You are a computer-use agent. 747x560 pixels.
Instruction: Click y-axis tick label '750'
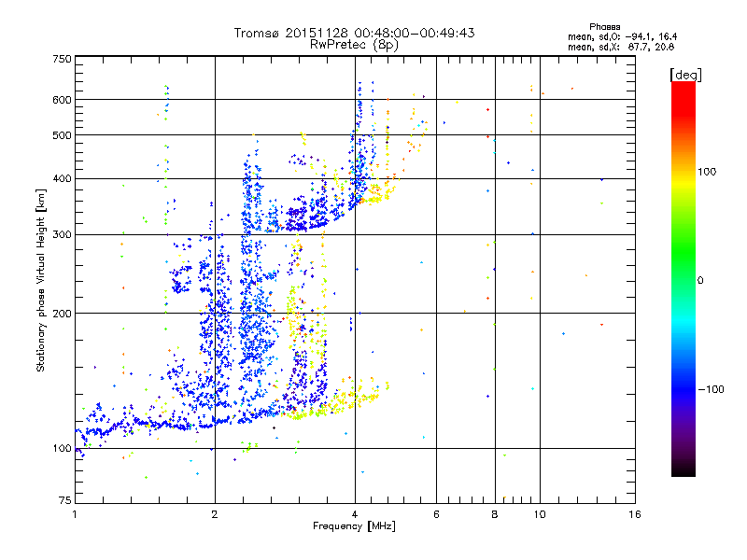(62, 59)
